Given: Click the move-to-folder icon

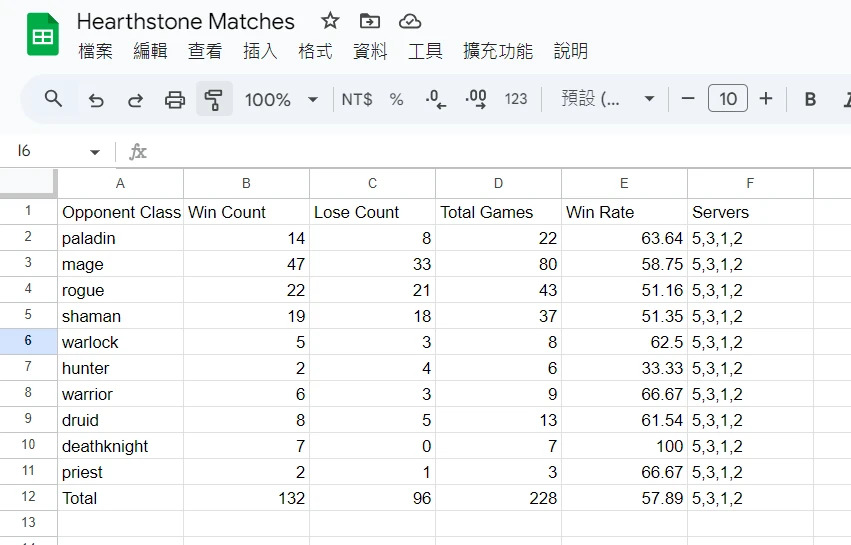Looking at the screenshot, I should coord(370,21).
